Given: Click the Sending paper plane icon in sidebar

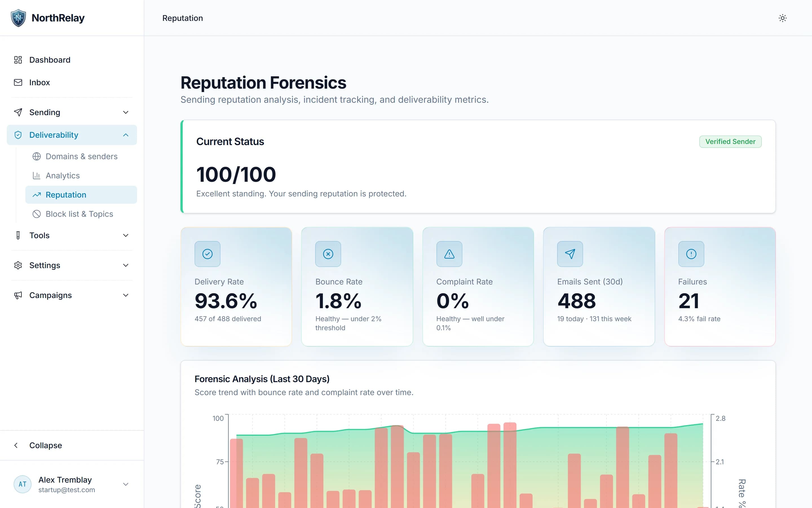Looking at the screenshot, I should click(x=18, y=112).
